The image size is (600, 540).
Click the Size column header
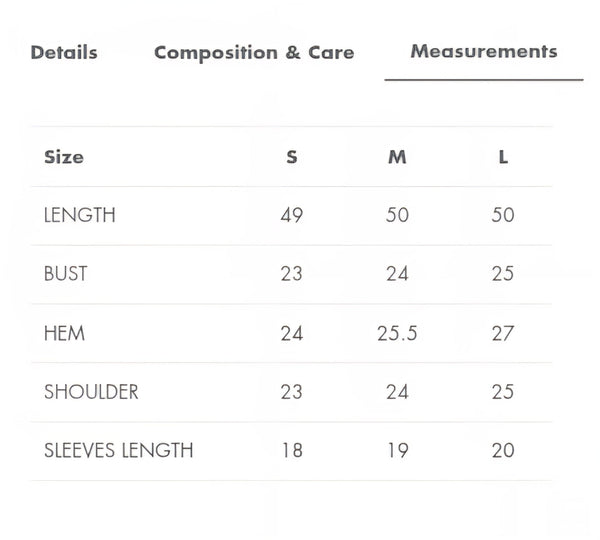(64, 157)
